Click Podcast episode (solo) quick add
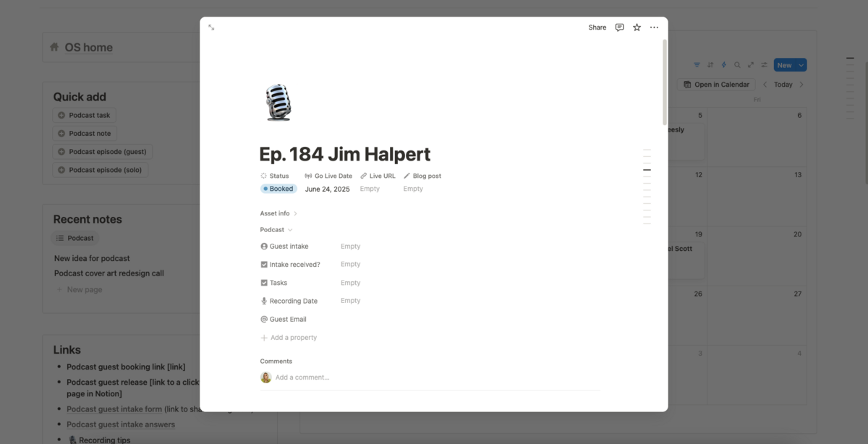 tap(101, 171)
